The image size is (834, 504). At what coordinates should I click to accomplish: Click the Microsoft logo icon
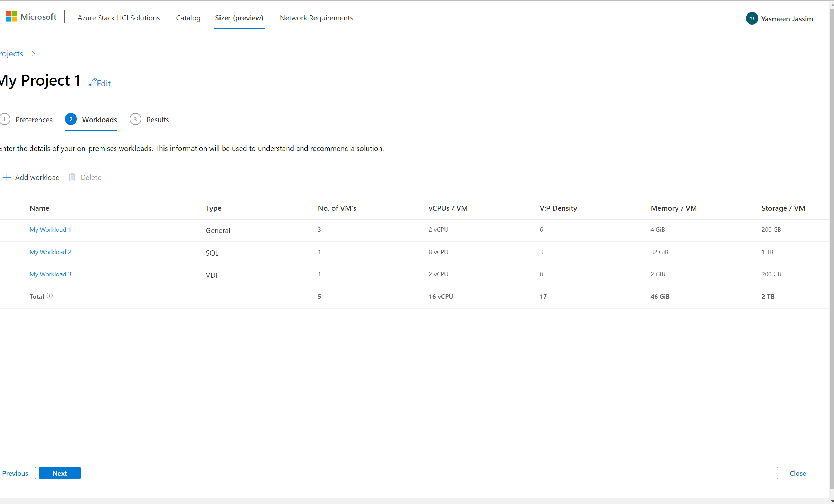[11, 16]
